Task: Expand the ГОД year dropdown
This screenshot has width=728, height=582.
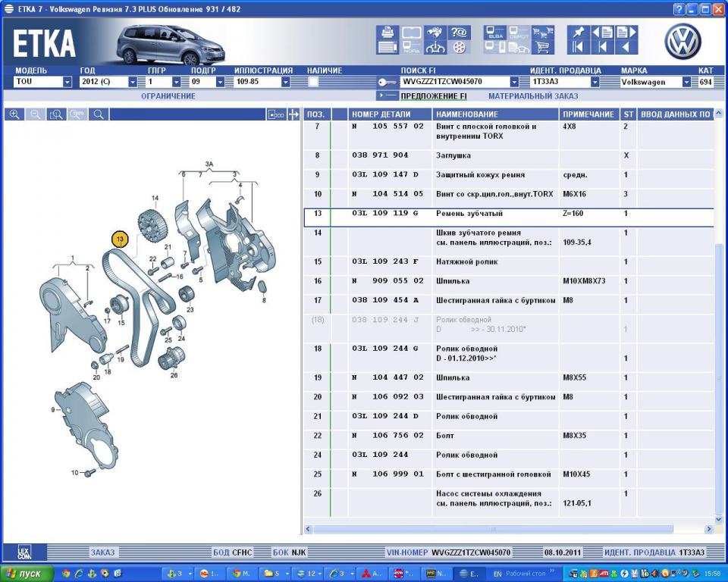Action: tap(133, 82)
